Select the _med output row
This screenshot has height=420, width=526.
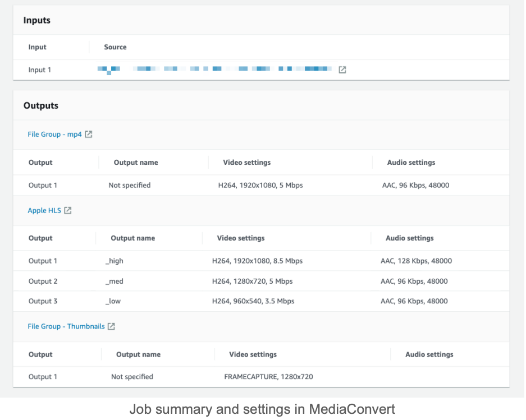[x=225, y=281]
